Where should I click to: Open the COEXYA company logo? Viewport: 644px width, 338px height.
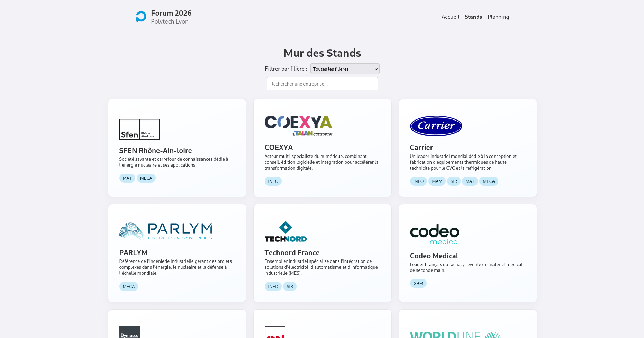(298, 125)
